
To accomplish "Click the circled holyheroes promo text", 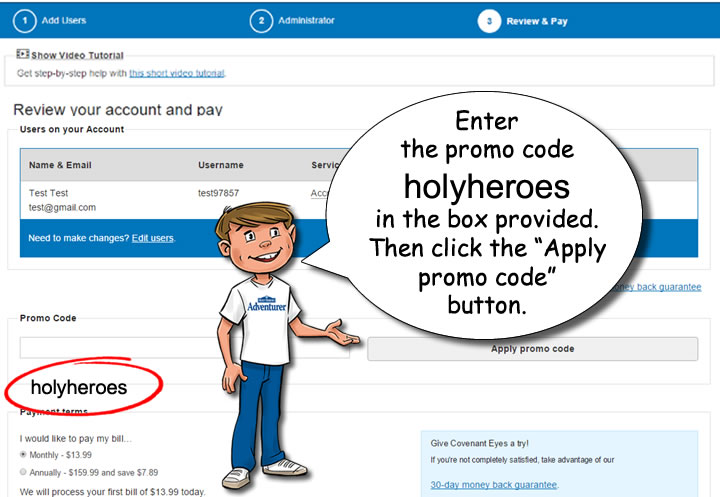I will click(x=79, y=387).
